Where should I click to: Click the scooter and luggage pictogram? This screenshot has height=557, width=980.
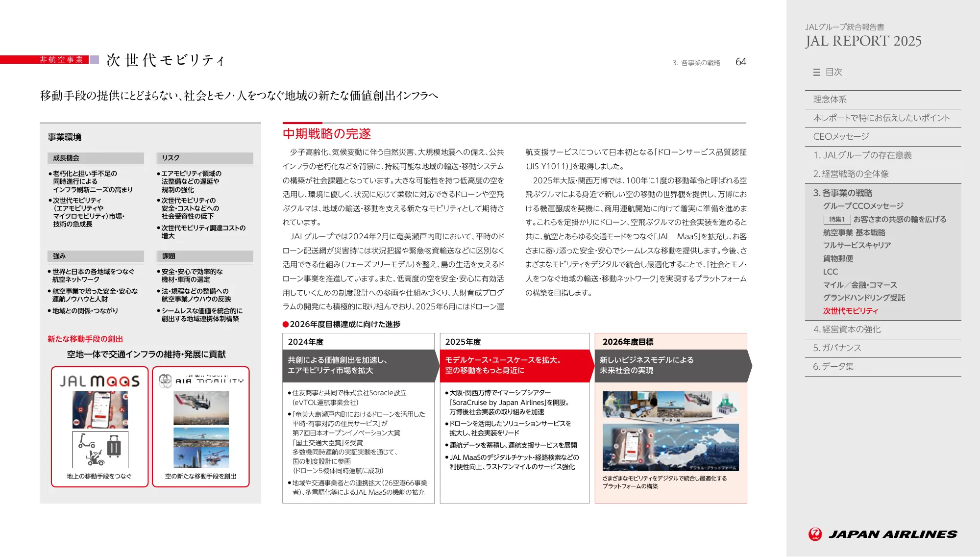(x=100, y=450)
